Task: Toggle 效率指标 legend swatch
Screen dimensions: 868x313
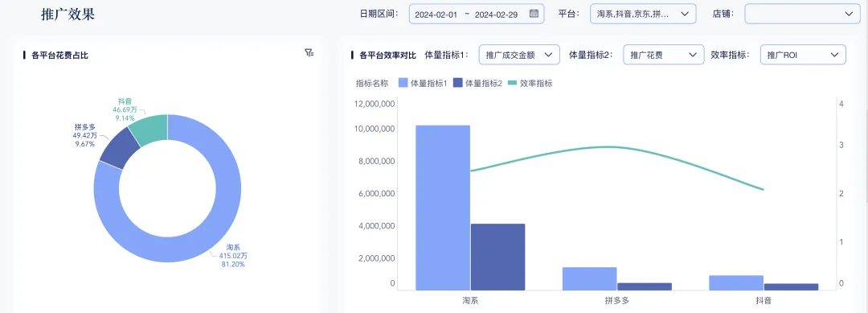Action: click(513, 83)
